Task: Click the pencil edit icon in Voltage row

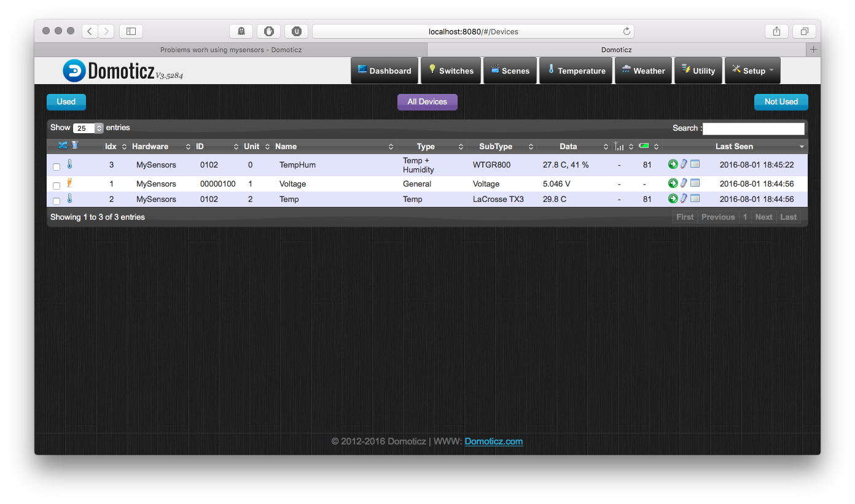Action: tap(684, 183)
